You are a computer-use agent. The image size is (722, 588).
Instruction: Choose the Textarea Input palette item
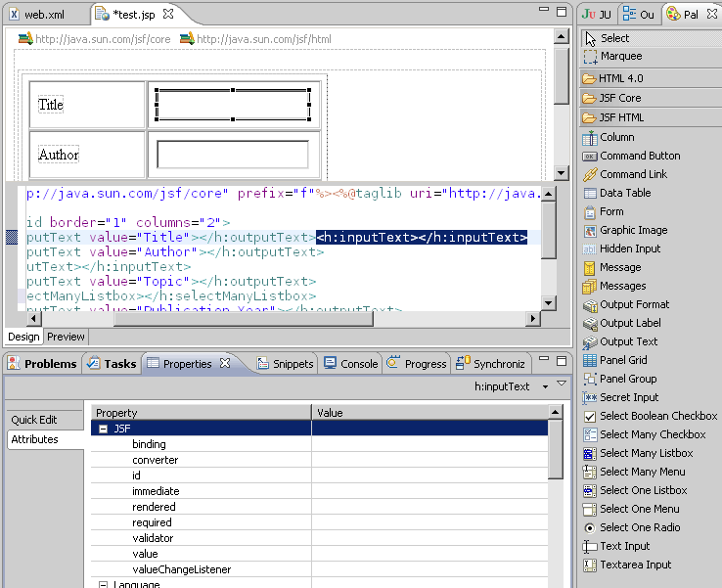pyautogui.click(x=635, y=565)
